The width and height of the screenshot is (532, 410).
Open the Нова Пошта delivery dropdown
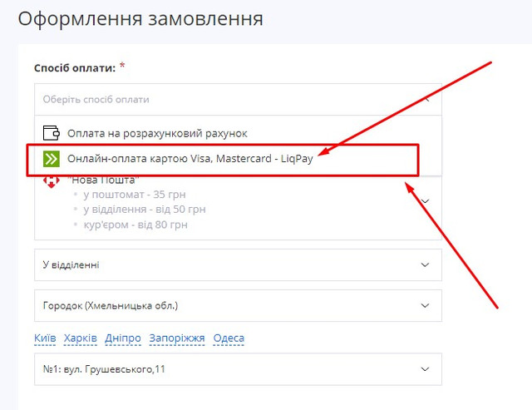[x=238, y=208]
